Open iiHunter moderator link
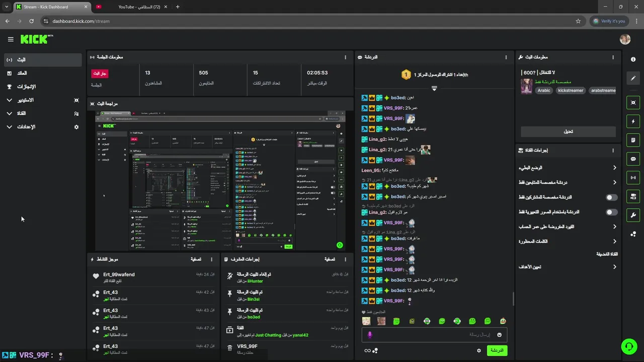 (x=255, y=281)
